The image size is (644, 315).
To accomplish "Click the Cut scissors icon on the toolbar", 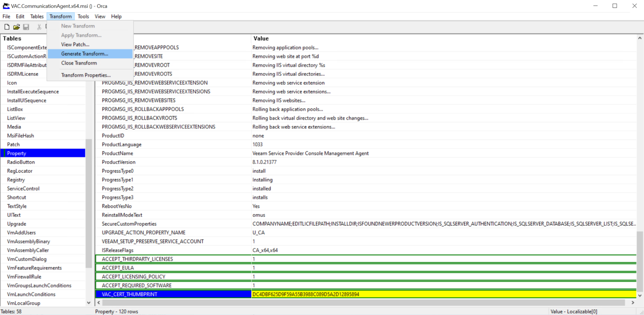I will (x=39, y=26).
